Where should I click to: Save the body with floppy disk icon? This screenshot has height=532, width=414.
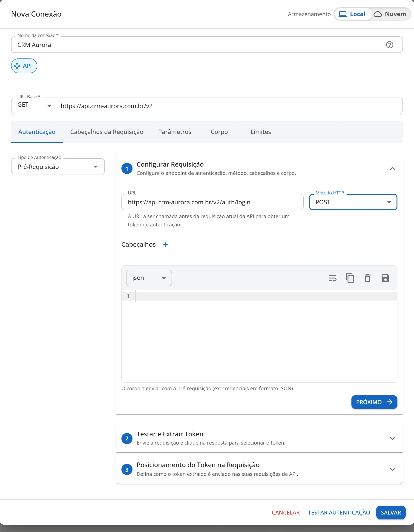385,278
